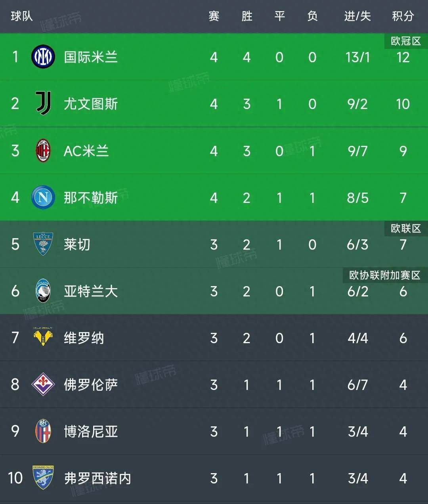Select the 维罗纳 team name

pyautogui.click(x=83, y=338)
